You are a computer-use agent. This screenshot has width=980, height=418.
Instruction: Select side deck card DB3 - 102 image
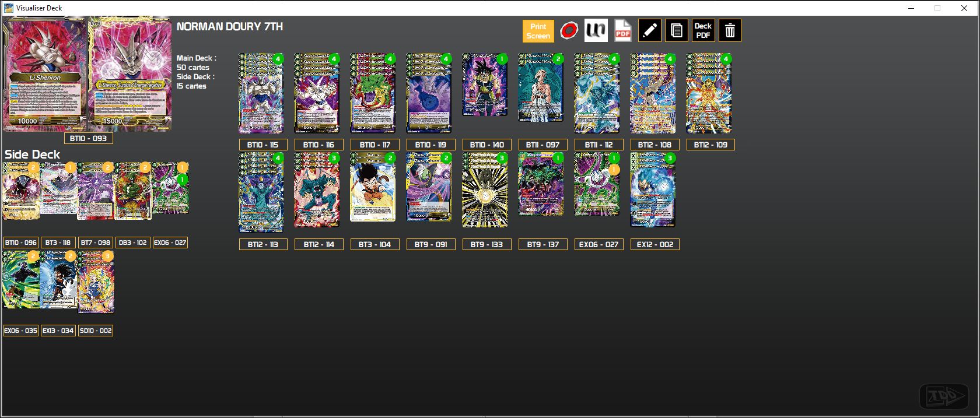tap(133, 191)
